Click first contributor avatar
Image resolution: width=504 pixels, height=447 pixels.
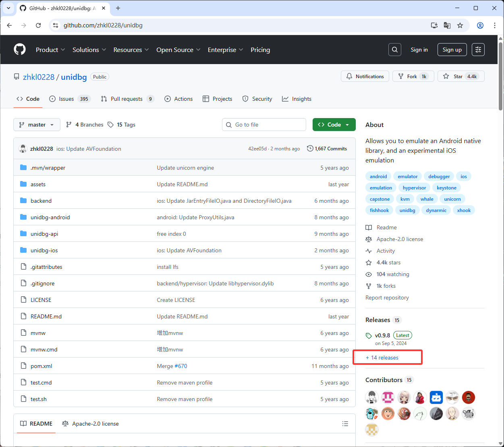[x=372, y=397]
